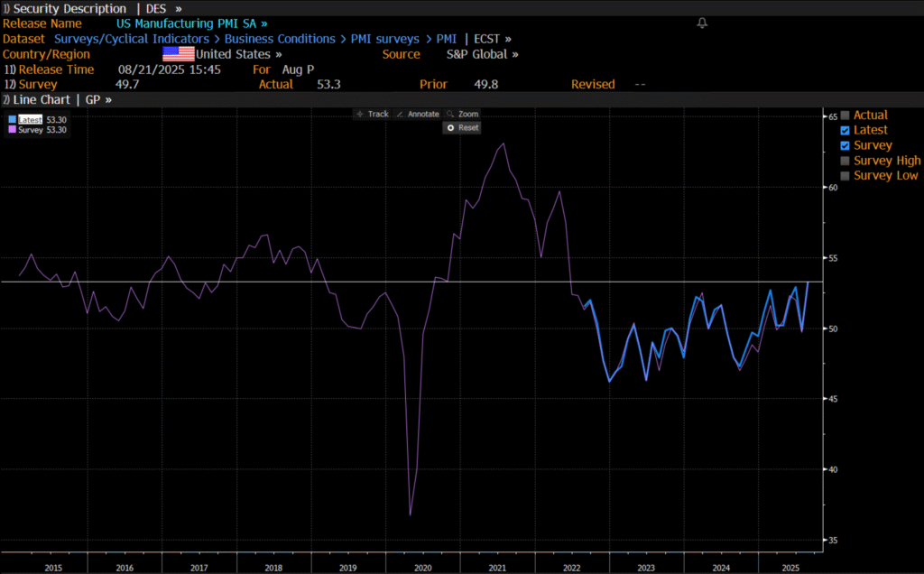Click the 2023 x-axis label
Screen dimensions: 924x574
646,568
